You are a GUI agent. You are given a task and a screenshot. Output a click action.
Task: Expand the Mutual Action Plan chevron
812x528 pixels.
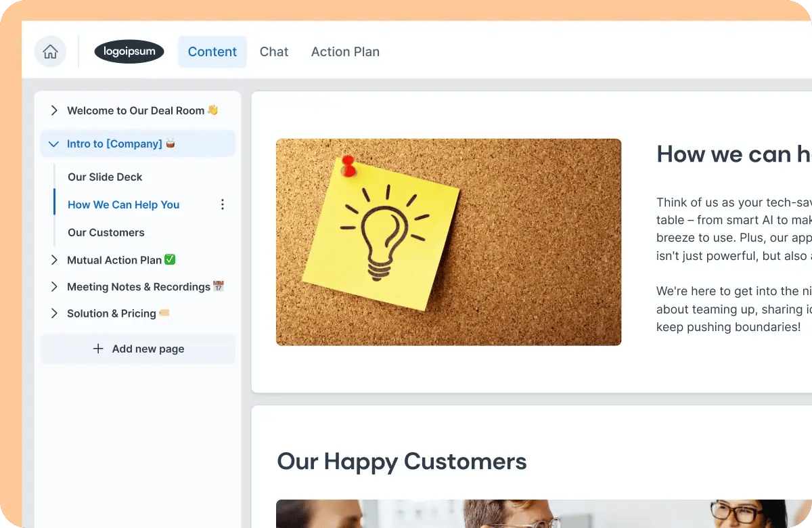(54, 260)
